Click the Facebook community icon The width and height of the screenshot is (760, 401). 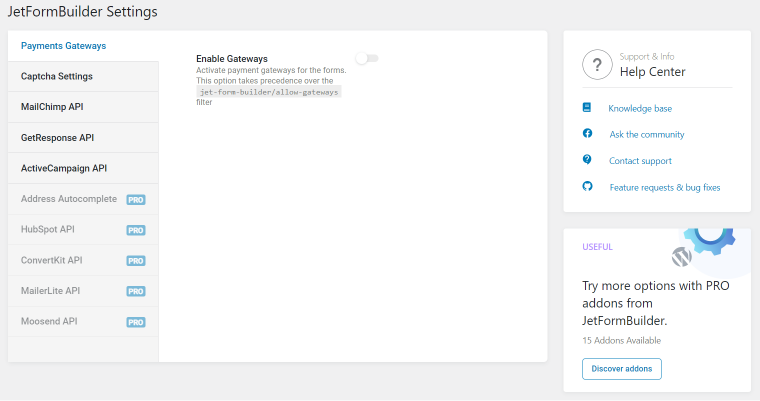(587, 133)
